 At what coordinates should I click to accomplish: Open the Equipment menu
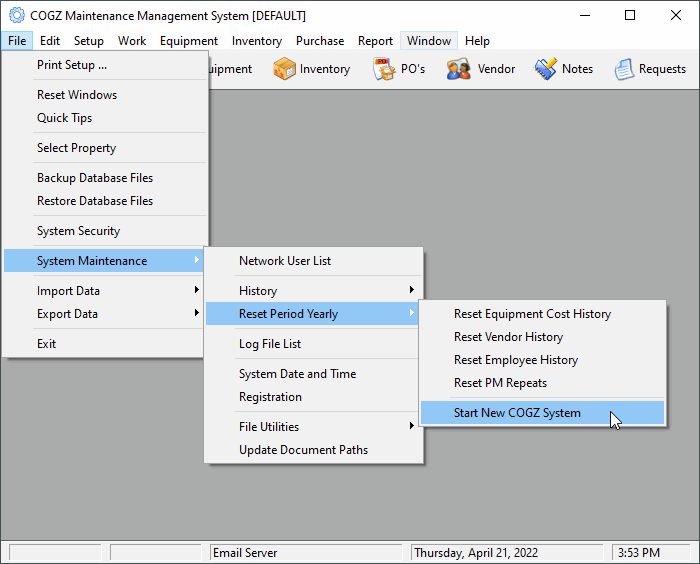[x=189, y=41]
